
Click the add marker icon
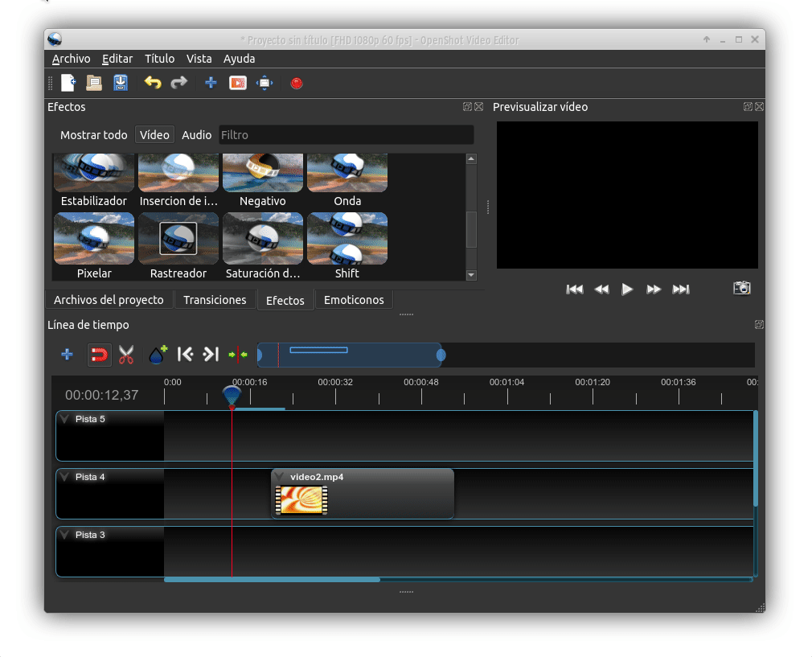point(158,355)
